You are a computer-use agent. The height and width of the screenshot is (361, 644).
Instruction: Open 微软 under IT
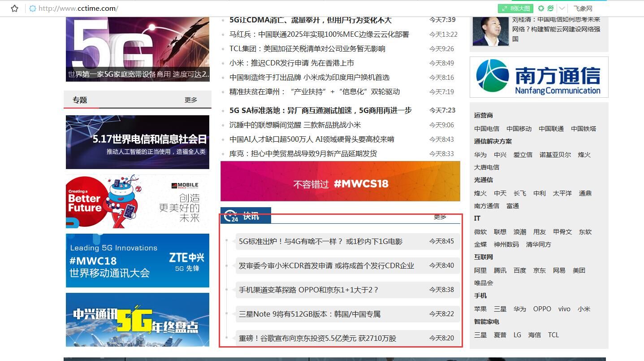click(x=480, y=232)
